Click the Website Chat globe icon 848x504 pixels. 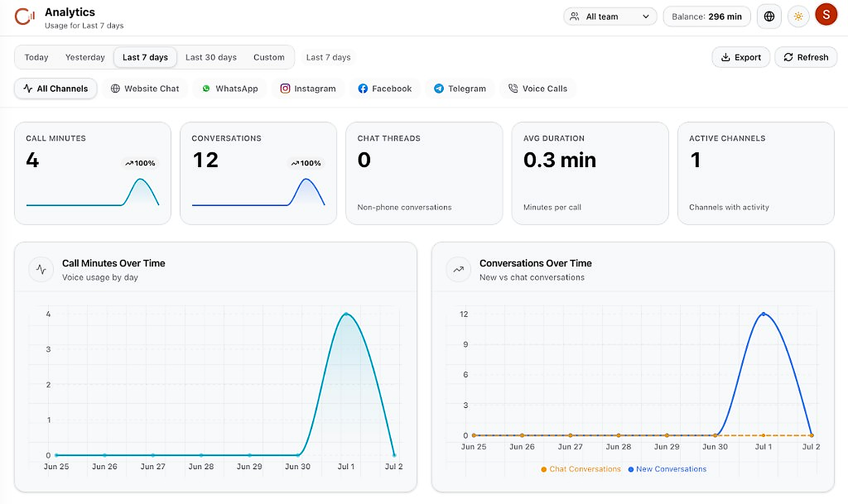point(116,89)
